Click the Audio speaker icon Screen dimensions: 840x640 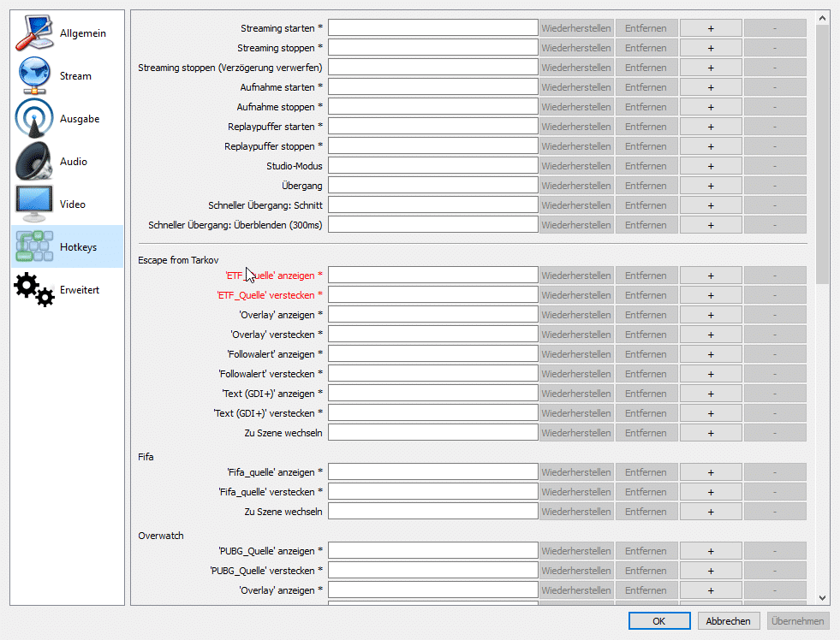point(34,162)
